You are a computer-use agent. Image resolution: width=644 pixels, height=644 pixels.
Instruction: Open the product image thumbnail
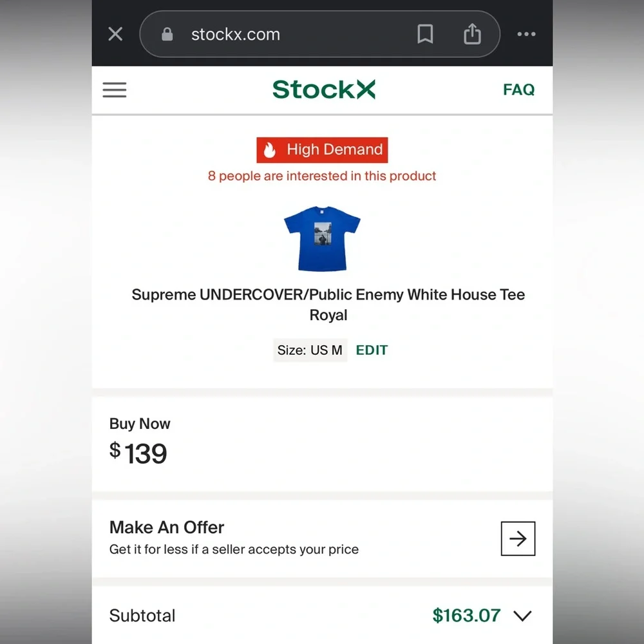coord(322,238)
